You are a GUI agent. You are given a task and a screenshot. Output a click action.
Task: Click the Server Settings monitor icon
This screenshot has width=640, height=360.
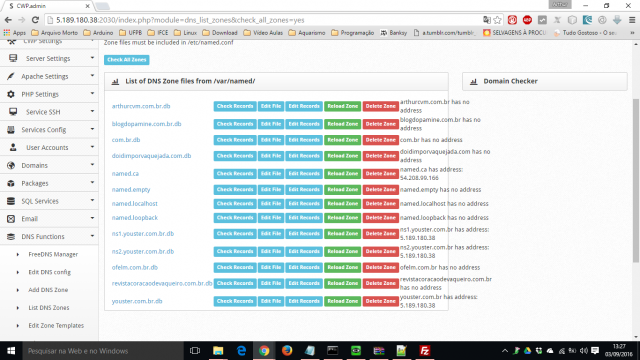click(13, 58)
